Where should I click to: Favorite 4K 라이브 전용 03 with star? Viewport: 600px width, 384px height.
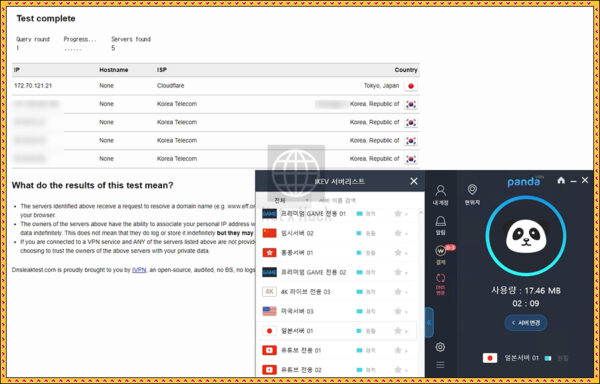click(398, 291)
